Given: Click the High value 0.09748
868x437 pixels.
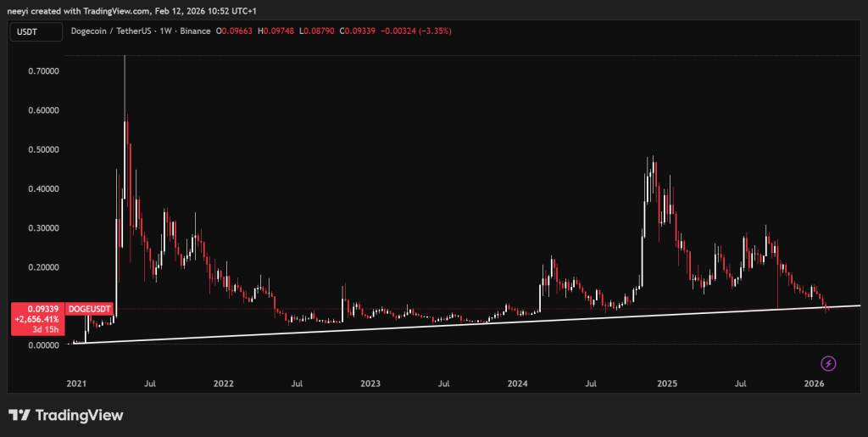Looking at the screenshot, I should (279, 31).
